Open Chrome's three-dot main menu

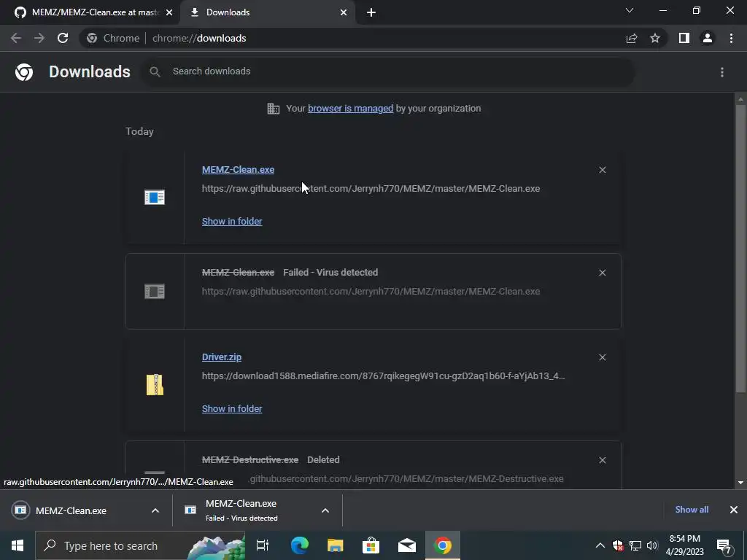731,38
